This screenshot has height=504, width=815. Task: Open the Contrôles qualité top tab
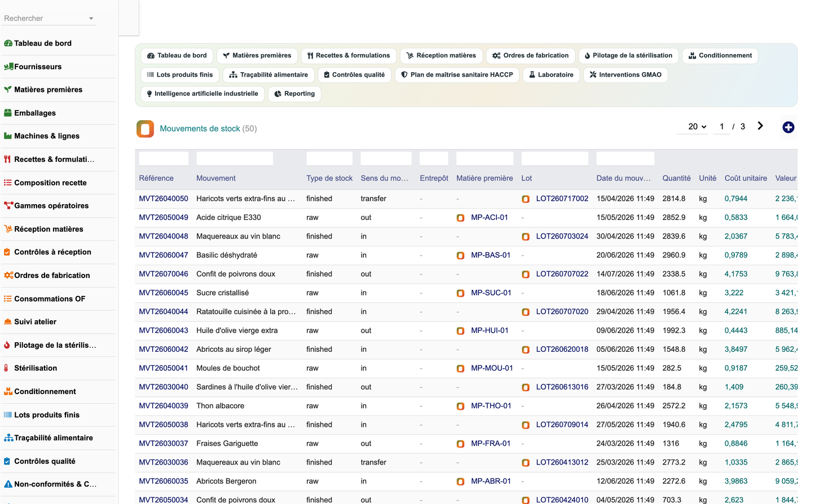coord(354,75)
